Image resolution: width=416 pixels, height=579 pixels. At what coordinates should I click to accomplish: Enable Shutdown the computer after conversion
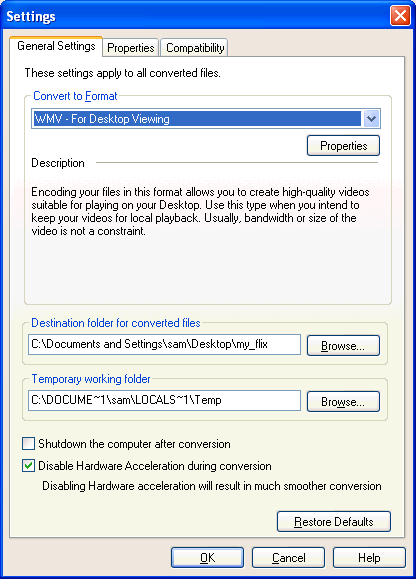28,443
